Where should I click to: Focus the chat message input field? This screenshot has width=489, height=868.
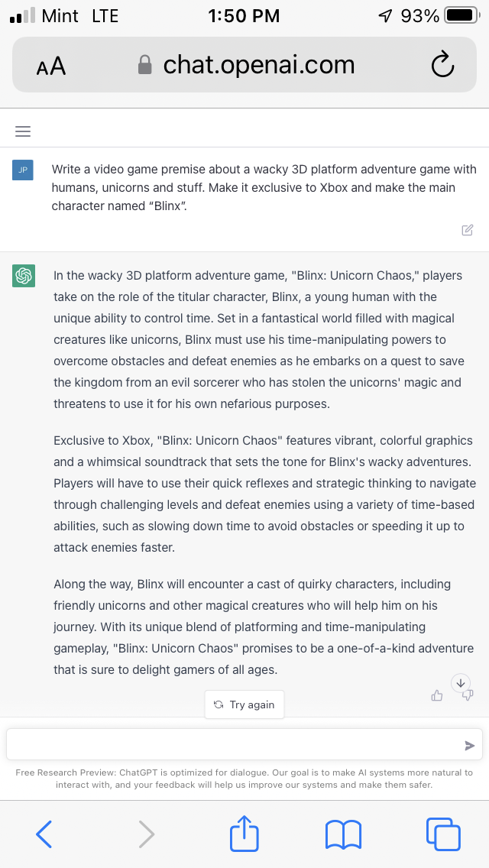pyautogui.click(x=244, y=744)
